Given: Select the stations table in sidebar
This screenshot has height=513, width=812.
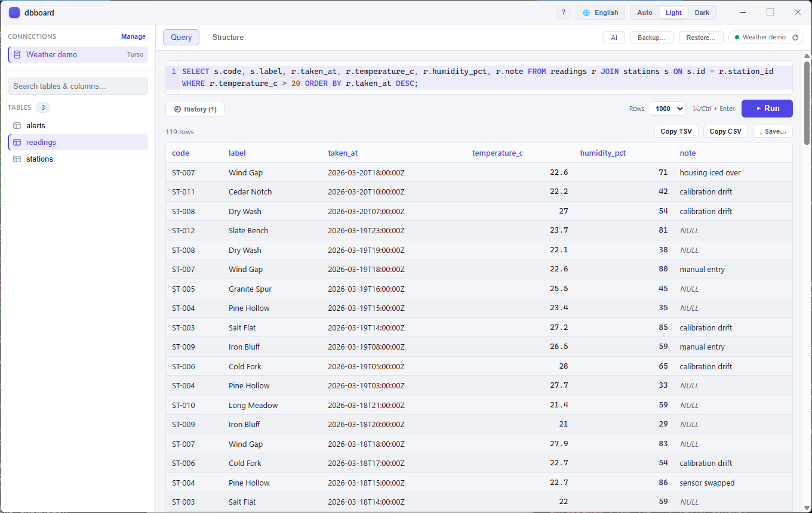Looking at the screenshot, I should 78,159.
